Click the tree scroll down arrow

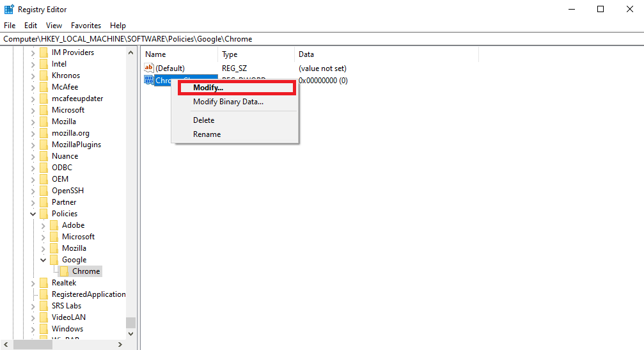point(130,334)
